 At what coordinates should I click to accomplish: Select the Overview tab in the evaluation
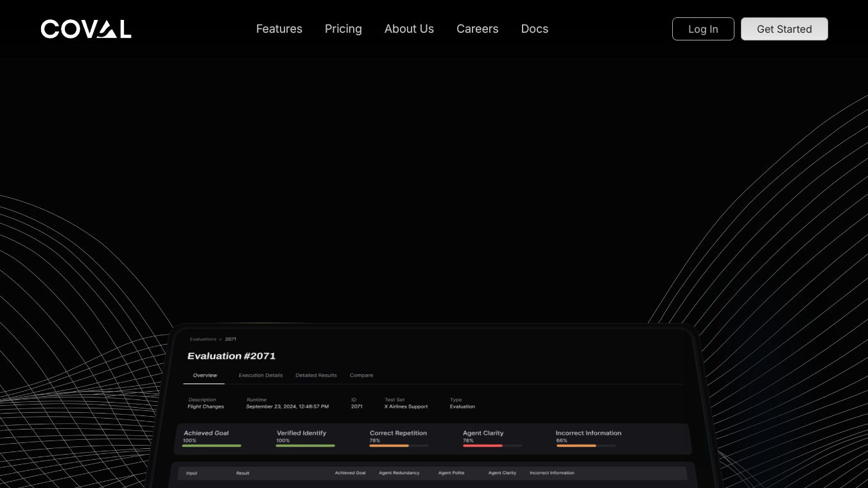coord(205,375)
